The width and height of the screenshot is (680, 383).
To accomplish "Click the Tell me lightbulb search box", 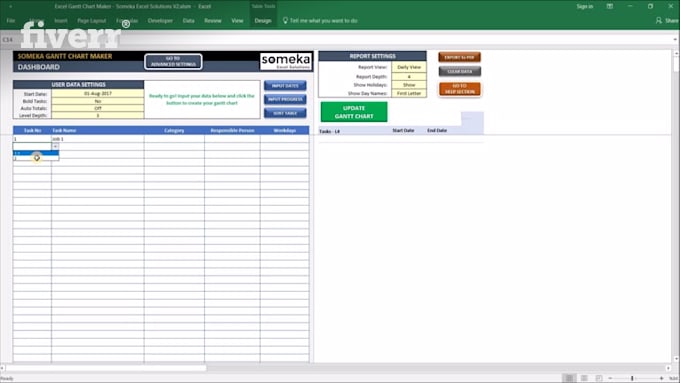I will [x=320, y=20].
